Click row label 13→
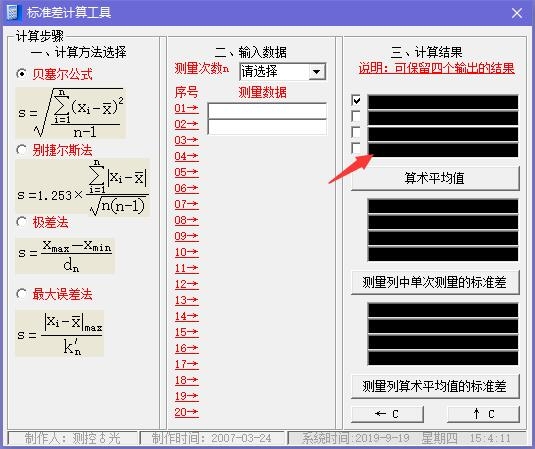This screenshot has width=535, height=449. [186, 300]
